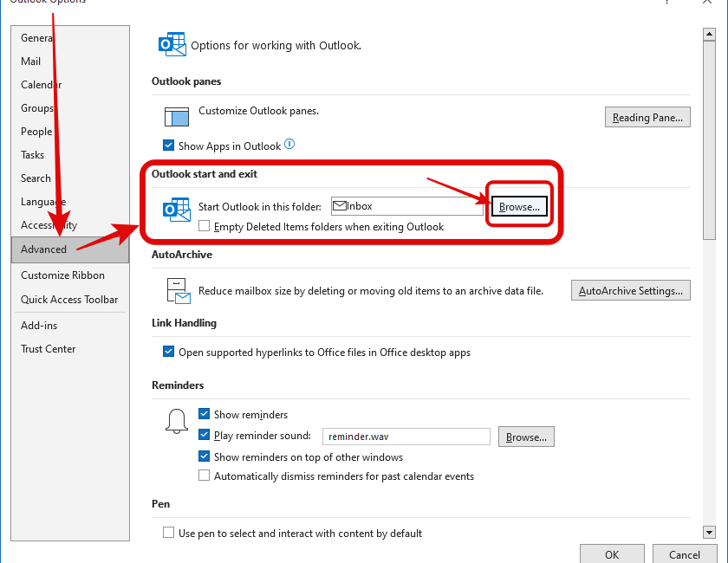Select the Calendar category
728x563 pixels.
point(69,85)
